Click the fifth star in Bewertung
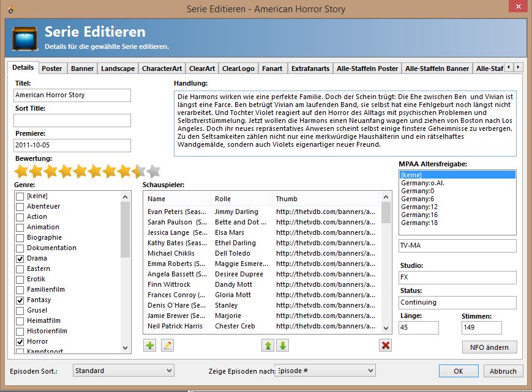 [80, 171]
